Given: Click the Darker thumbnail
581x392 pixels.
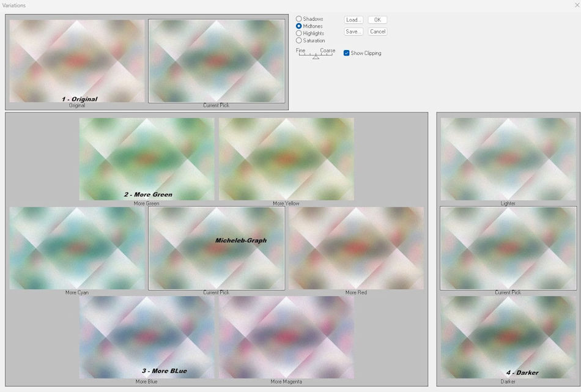Looking at the screenshot, I should coord(508,337).
